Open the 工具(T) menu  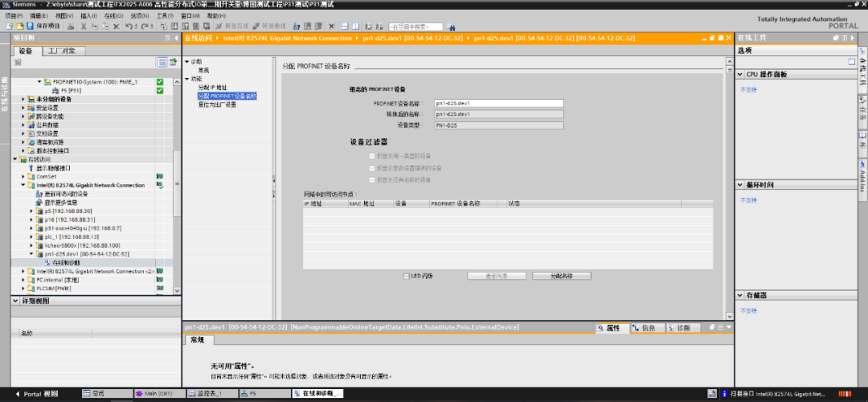tap(165, 16)
